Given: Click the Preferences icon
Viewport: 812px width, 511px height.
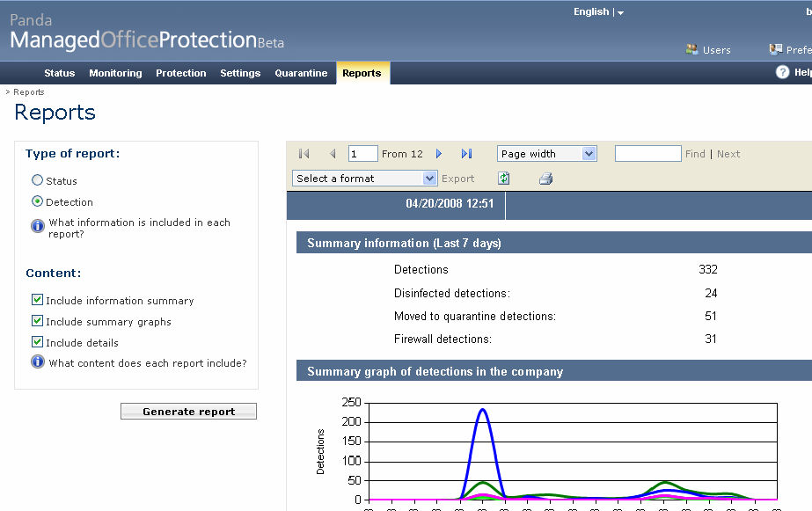Looking at the screenshot, I should pos(776,50).
